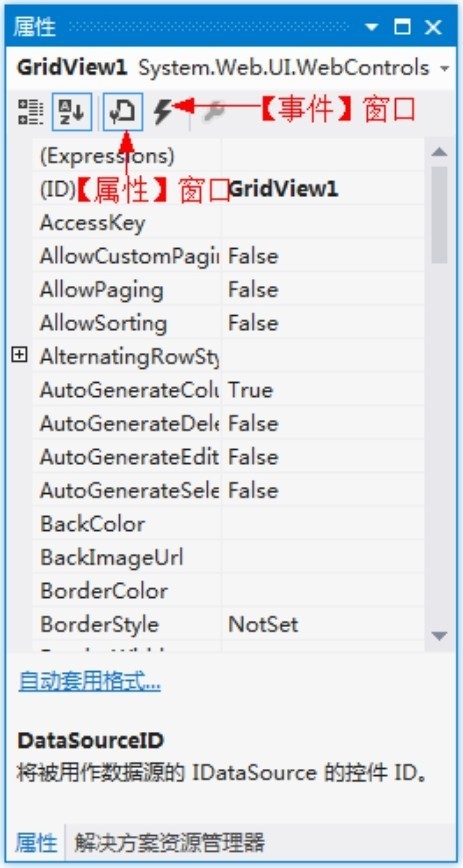Open the panel window-position dropdown arrow

[371, 27]
